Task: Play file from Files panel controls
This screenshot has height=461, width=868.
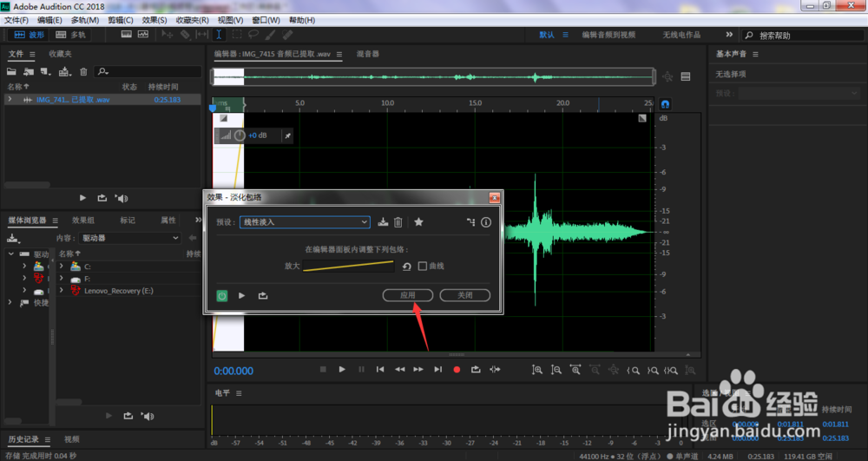Action: coord(82,198)
